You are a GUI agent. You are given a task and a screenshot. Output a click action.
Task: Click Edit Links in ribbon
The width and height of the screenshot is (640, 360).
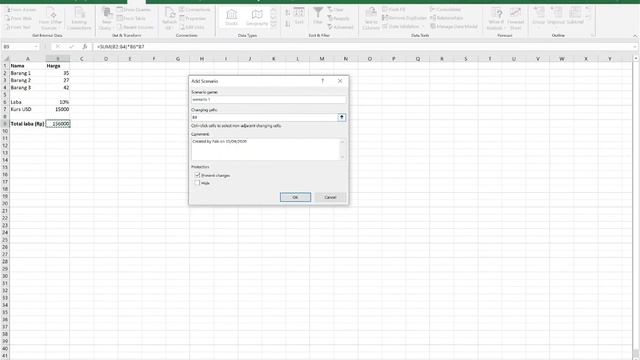[x=192, y=27]
